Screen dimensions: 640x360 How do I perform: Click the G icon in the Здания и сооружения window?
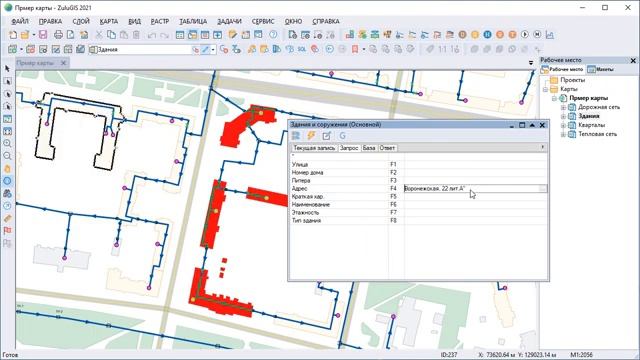coord(342,136)
